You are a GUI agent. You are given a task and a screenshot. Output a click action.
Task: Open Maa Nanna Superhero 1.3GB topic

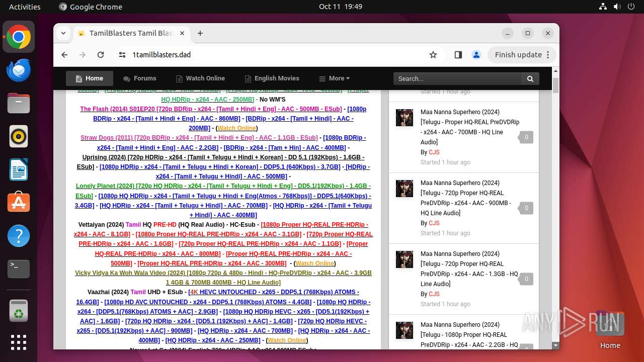click(469, 269)
